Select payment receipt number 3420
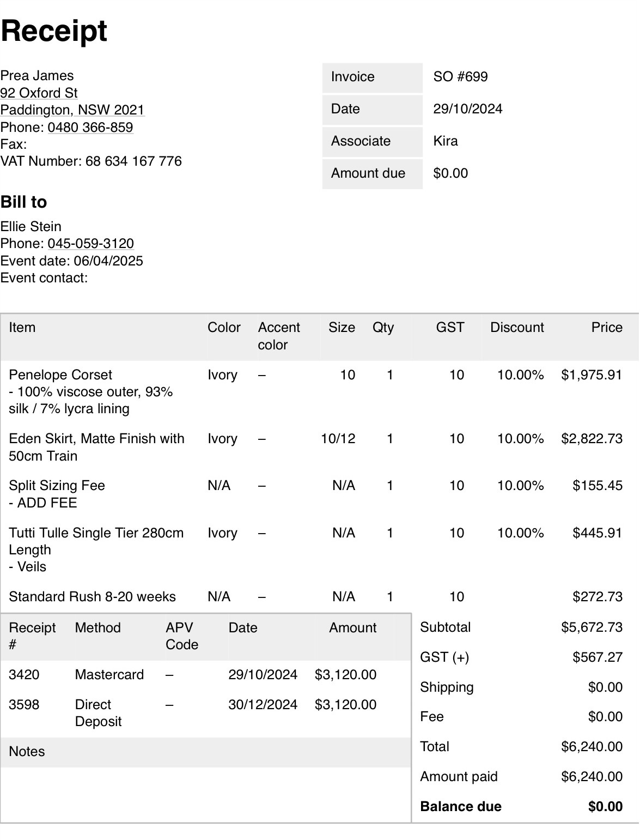 coord(24,675)
